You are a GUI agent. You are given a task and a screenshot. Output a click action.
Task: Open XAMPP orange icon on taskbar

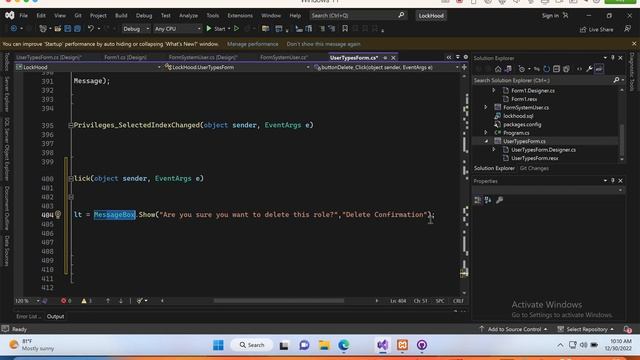tap(402, 345)
